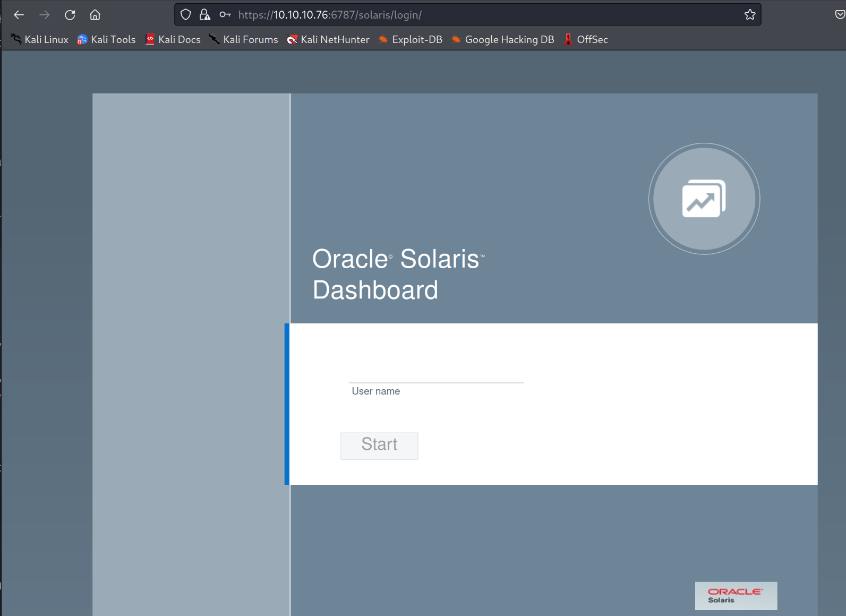This screenshot has height=616, width=846.
Task: Click the saved password key icon
Action: (x=225, y=15)
